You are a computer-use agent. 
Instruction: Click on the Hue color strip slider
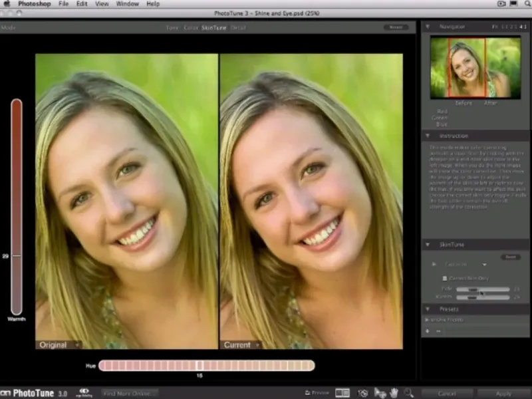pyautogui.click(x=206, y=365)
